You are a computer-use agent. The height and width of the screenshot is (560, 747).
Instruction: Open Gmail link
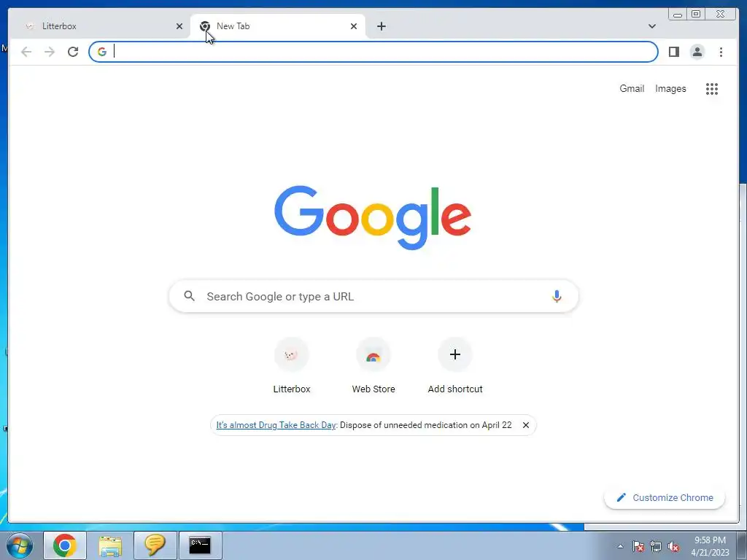click(632, 88)
